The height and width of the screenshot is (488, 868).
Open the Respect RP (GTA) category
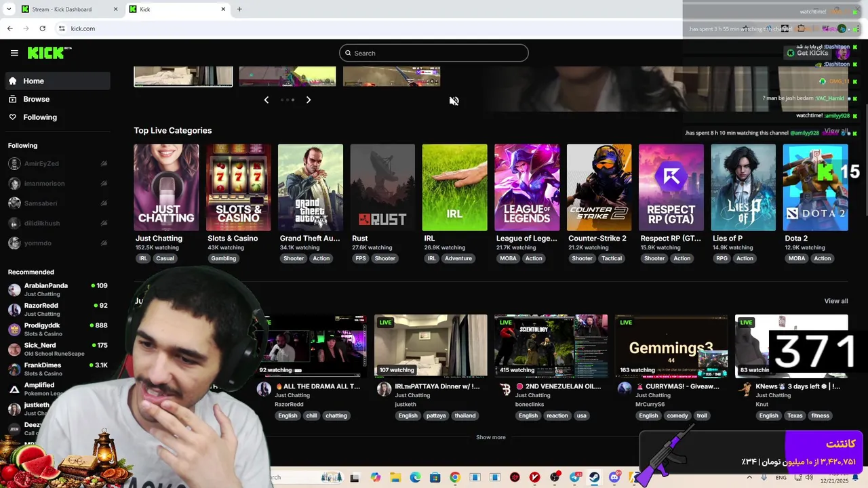671,188
